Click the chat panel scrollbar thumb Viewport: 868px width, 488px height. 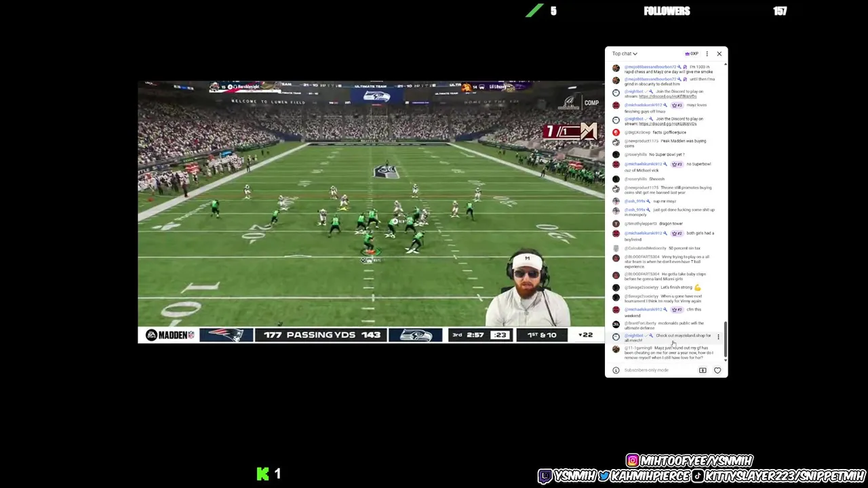pyautogui.click(x=726, y=340)
